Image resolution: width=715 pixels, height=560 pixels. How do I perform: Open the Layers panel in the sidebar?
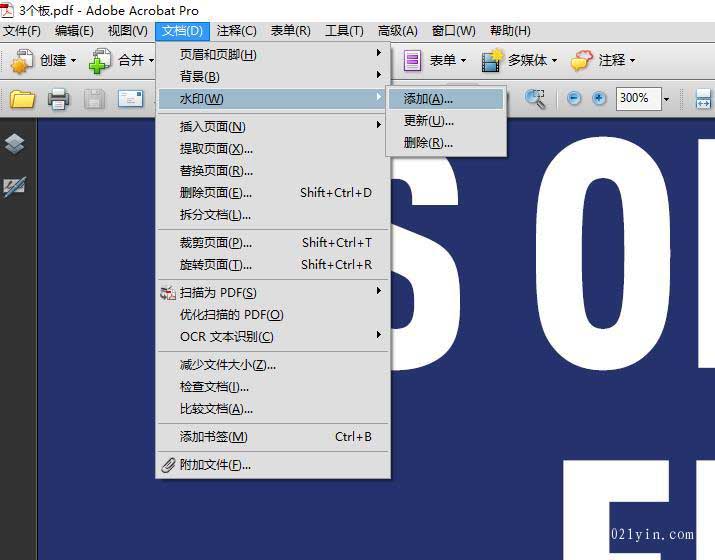(x=15, y=144)
